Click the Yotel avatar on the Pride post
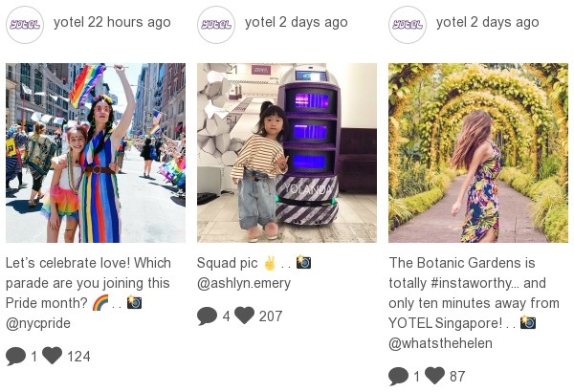This screenshot has width=574, height=392. tap(25, 25)
